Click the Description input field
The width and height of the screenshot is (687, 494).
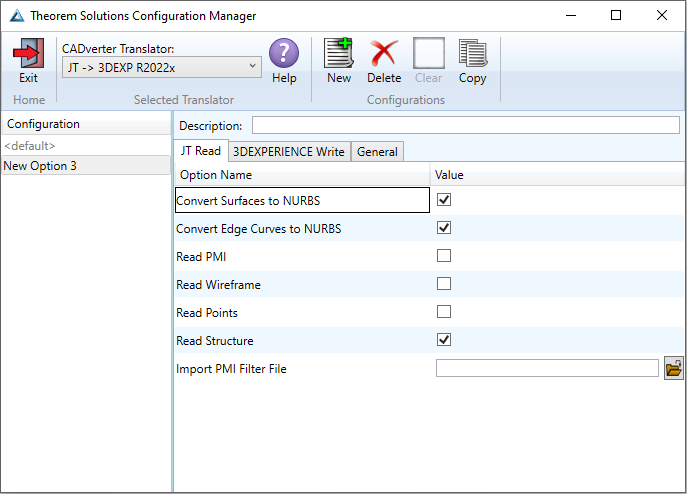coord(466,125)
